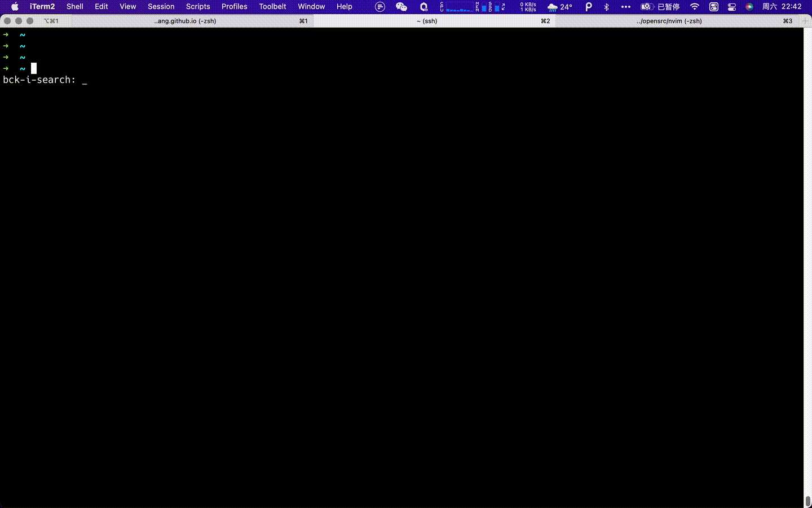The image size is (812, 508).
Task: Open the WeChat icon in menu bar
Action: 401,7
